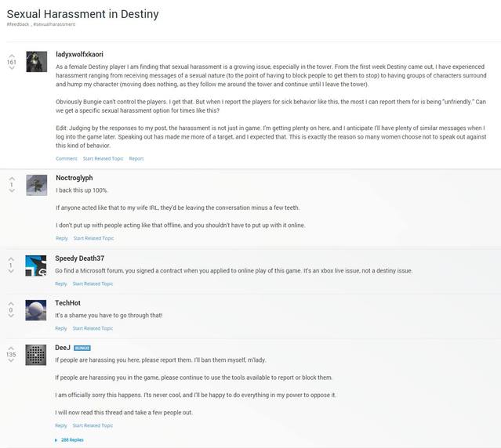Expand the 288 Replies thread
The image size is (501, 448).
click(x=71, y=439)
